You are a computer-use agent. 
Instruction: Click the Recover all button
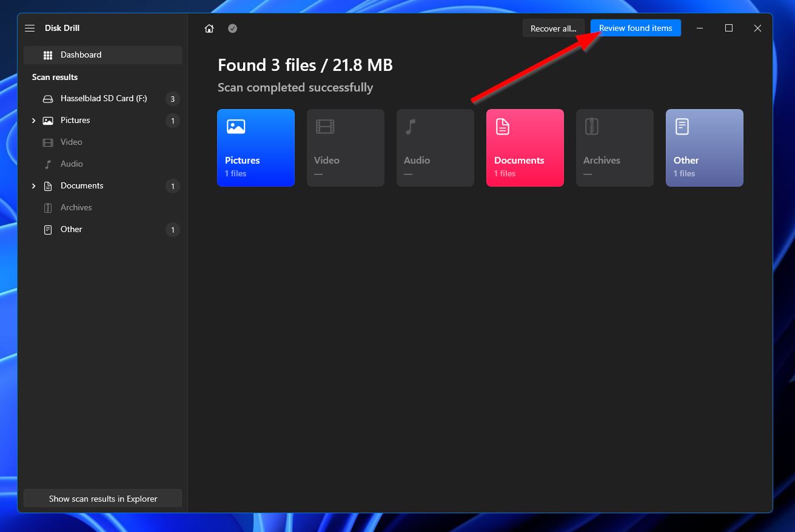(x=553, y=28)
